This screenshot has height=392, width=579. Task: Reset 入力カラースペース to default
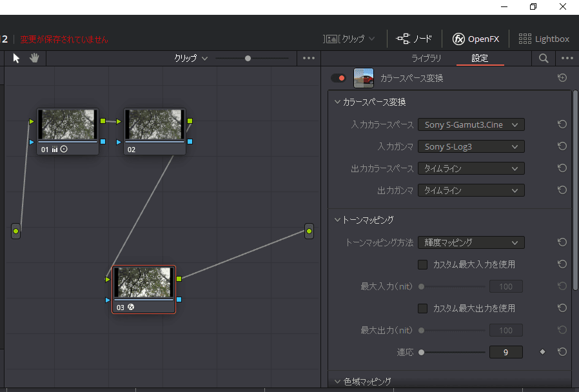tap(562, 124)
